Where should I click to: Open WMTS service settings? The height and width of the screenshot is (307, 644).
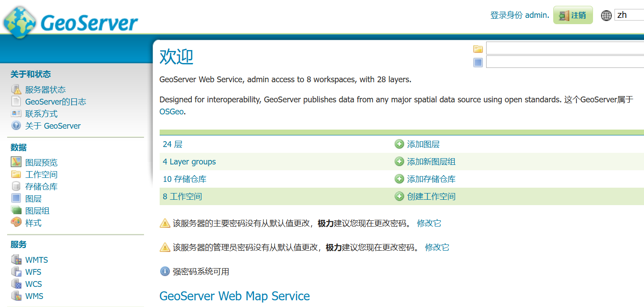click(36, 260)
